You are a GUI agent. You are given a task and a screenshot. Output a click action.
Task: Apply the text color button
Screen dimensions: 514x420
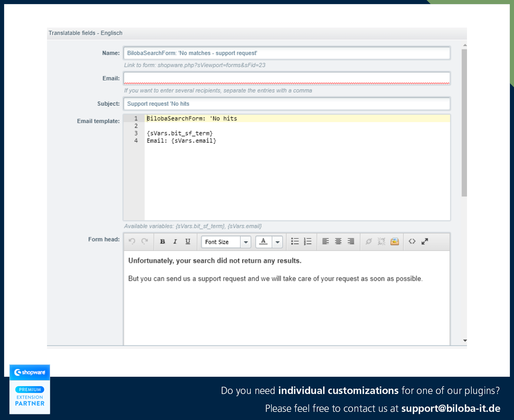(x=264, y=242)
